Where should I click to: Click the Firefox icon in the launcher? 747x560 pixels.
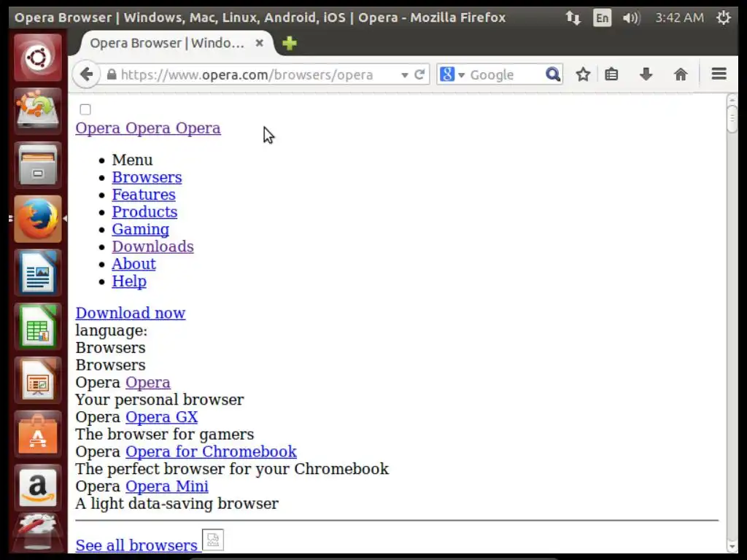pos(38,219)
